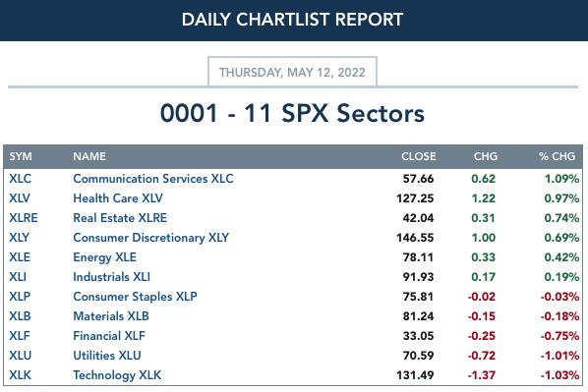This screenshot has width=588, height=392.
Task: Open Consumer Staples XLP link
Action: (x=135, y=297)
